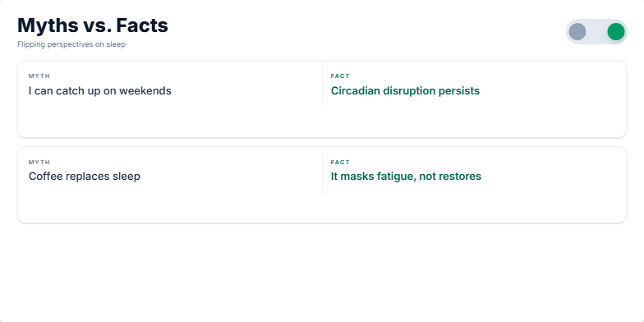The image size is (644, 322).
Task: Click the fact "It masks fatigue, not restores"
Action: pos(406,176)
